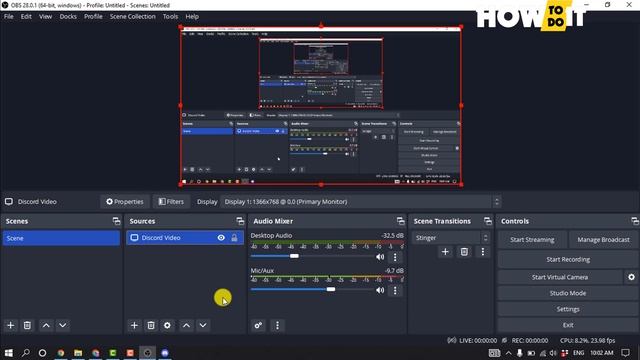Select Discord Video in the Sources list
Image resolution: width=640 pixels, height=360 pixels.
185,238
